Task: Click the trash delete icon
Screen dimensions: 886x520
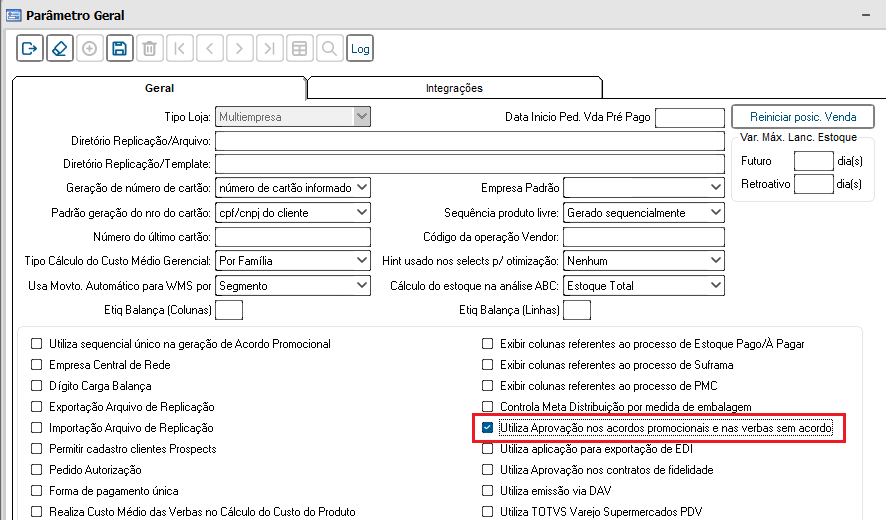Action: coord(149,49)
